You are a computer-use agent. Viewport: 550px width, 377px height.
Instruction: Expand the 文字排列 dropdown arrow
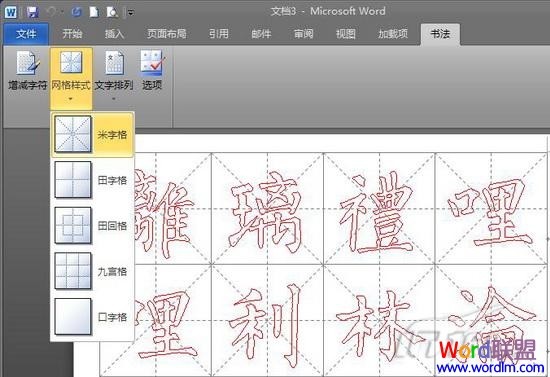point(114,99)
